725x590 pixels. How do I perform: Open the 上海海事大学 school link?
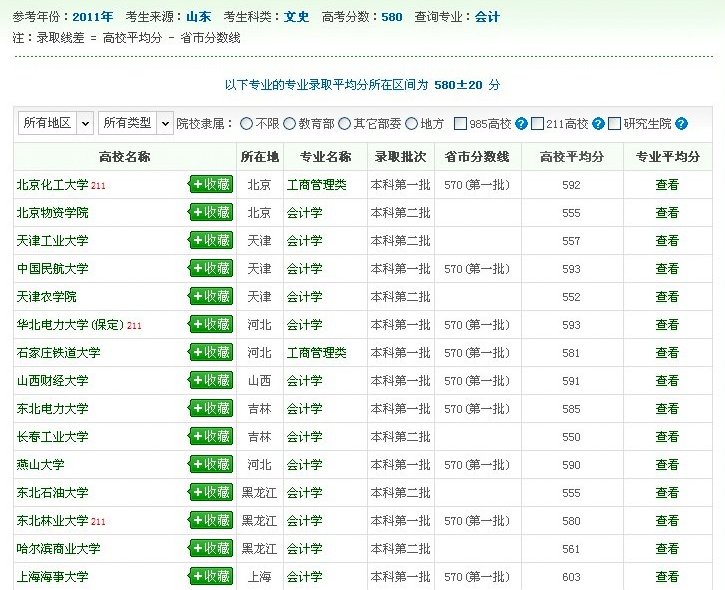click(52, 577)
